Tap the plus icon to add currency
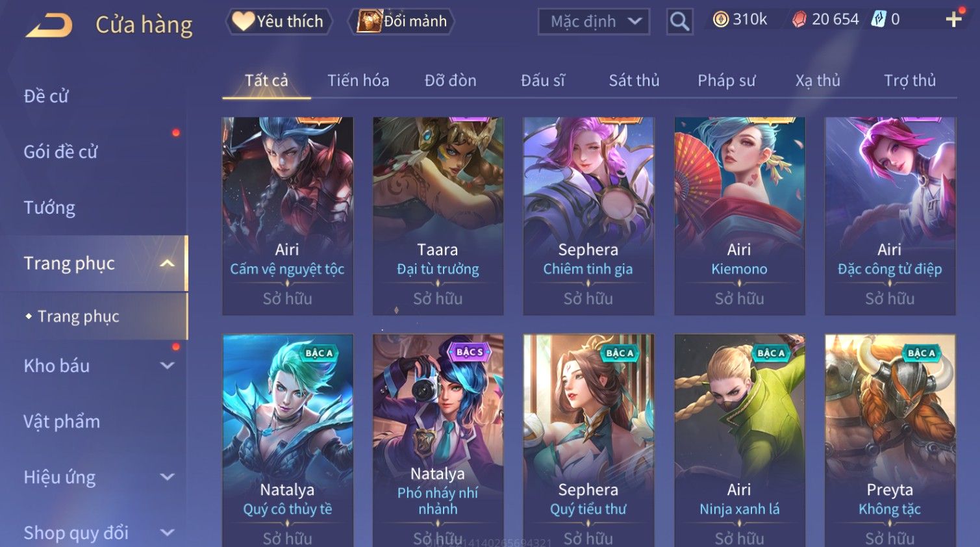980x547 pixels. point(953,19)
